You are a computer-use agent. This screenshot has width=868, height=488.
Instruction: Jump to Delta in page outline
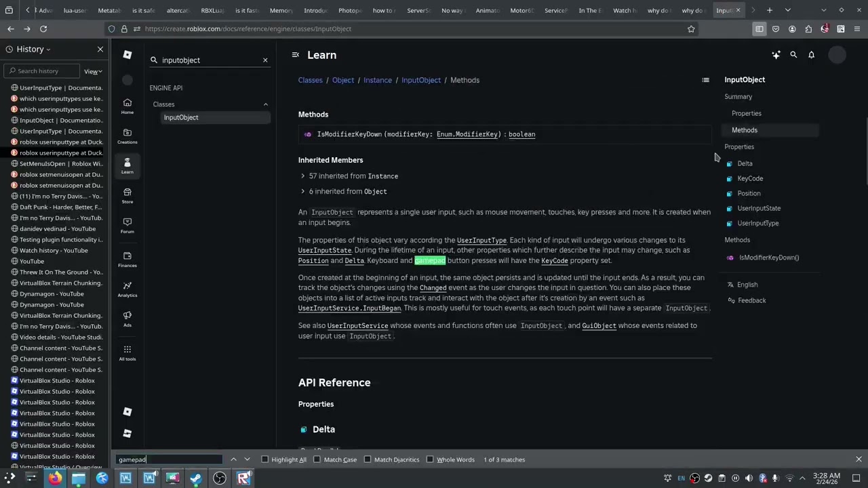tap(745, 163)
